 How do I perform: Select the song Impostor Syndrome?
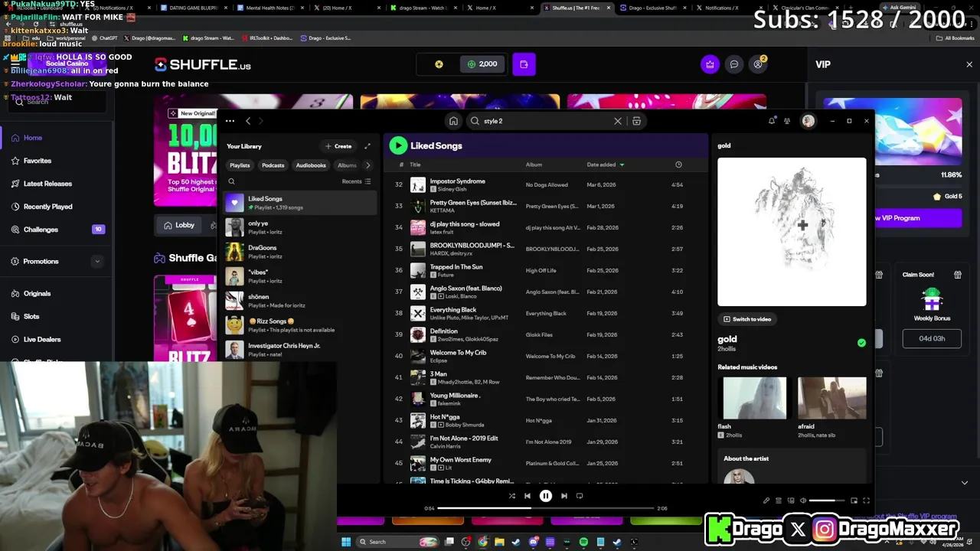[457, 181]
